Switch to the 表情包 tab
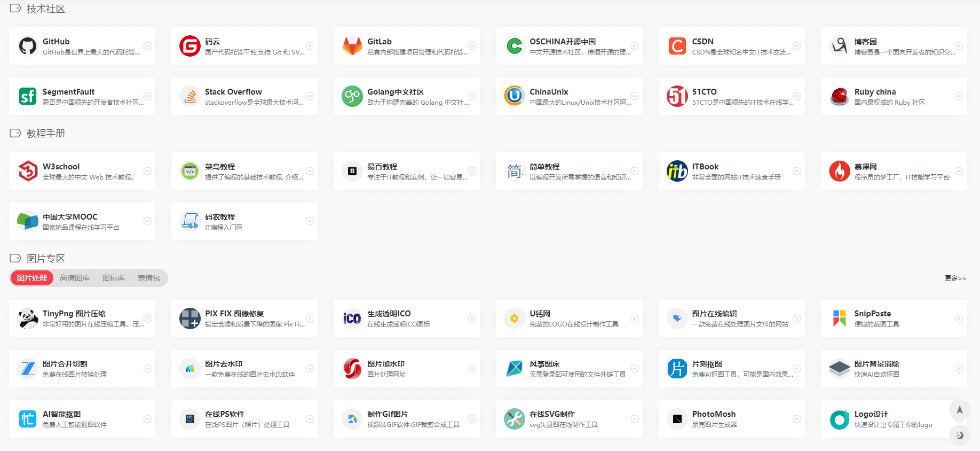This screenshot has width=980, height=451. coord(149,278)
